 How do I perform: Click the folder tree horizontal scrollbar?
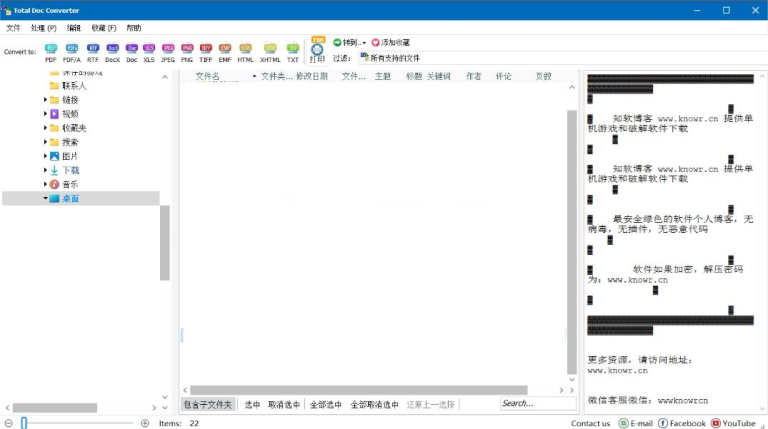[x=55, y=407]
